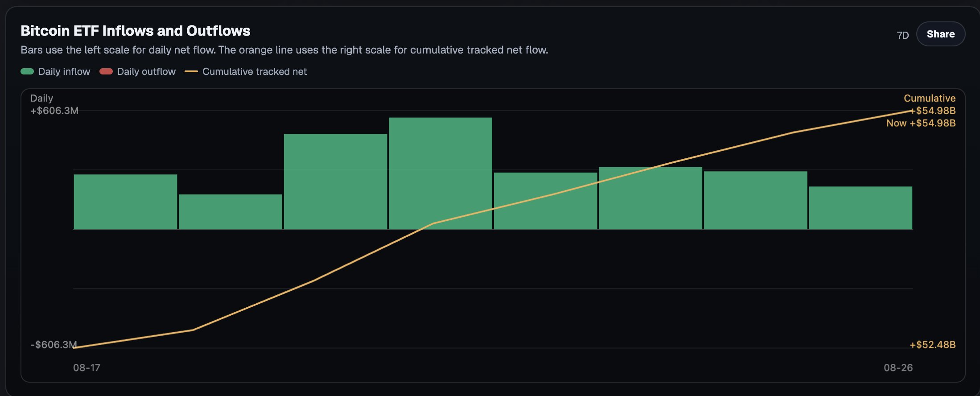980x396 pixels.
Task: Toggle the orange Cumulative tracked net legend line
Action: pyautogui.click(x=191, y=71)
